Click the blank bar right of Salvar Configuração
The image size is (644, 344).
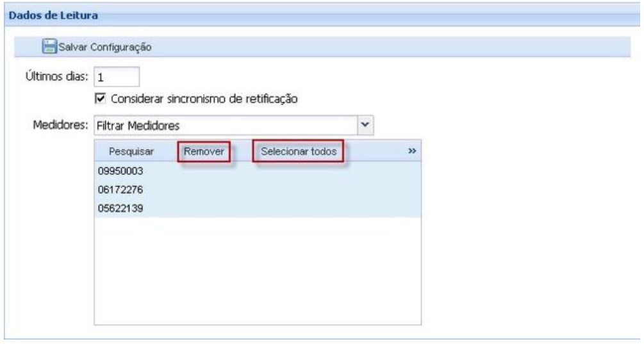click(384, 47)
